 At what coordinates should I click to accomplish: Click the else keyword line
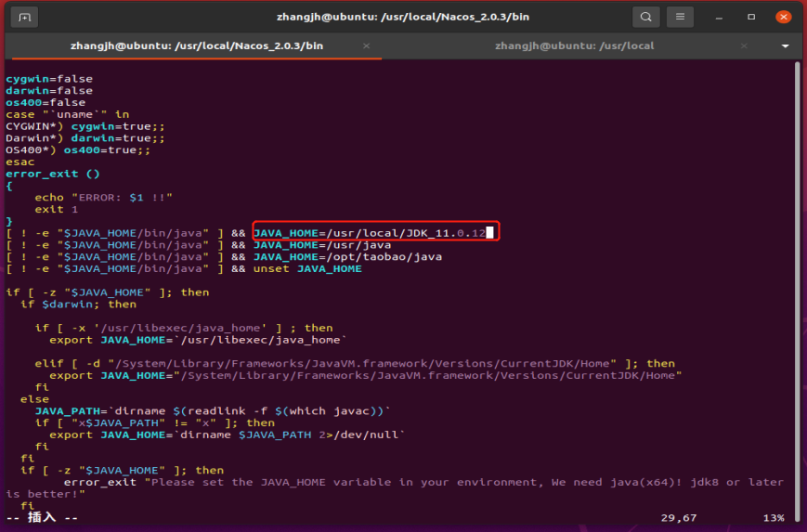tap(34, 398)
